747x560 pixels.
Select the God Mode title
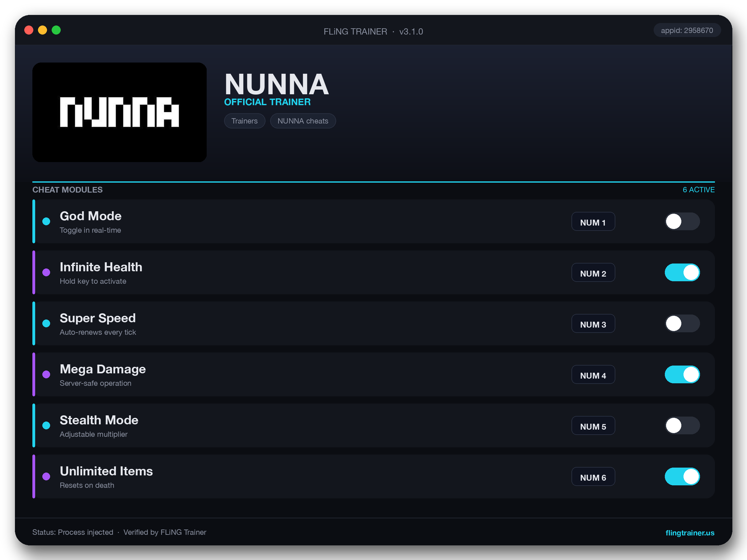(x=91, y=216)
